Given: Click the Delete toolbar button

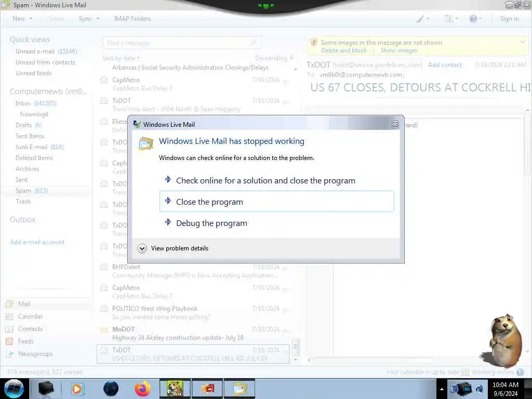Looking at the screenshot, I should (x=56, y=19).
